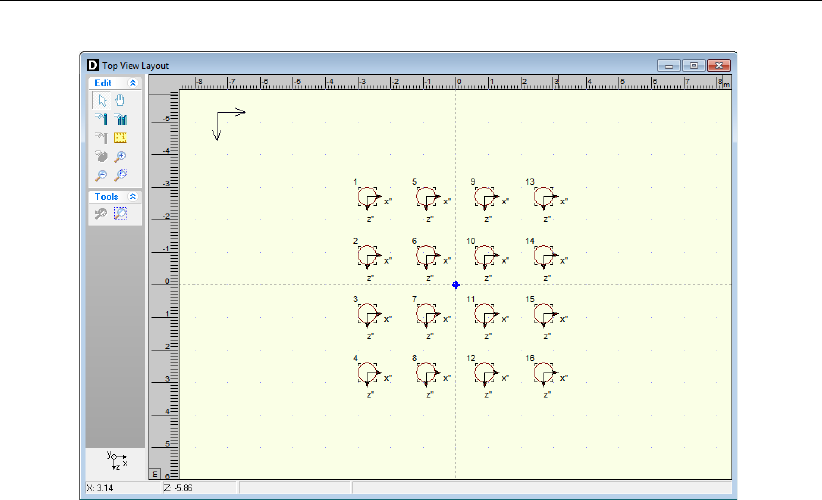Click the Tools panel header label
This screenshot has height=500, width=822.
coord(106,197)
